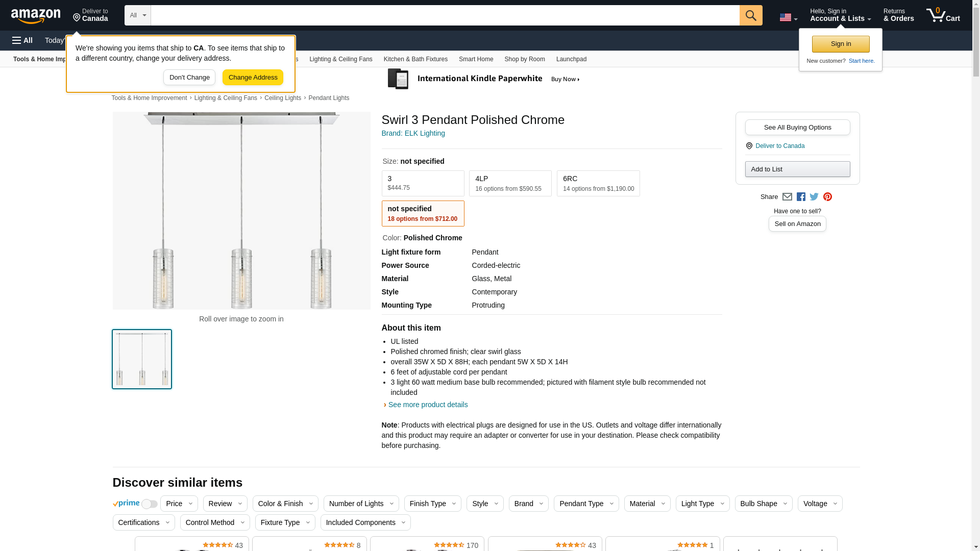This screenshot has width=980, height=551.
Task: Open the All hamburger menu
Action: pyautogui.click(x=22, y=40)
